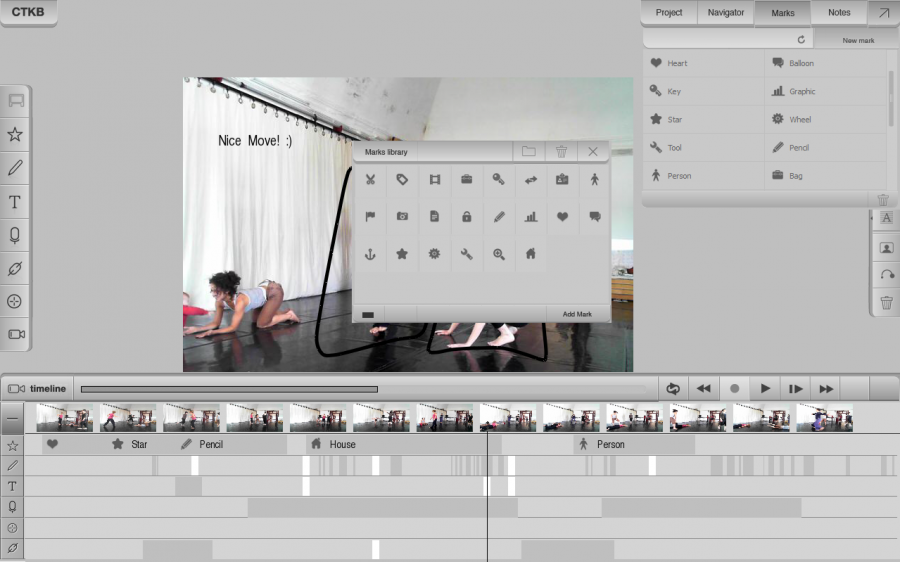Choose the anchor icon in Marks library

(370, 254)
